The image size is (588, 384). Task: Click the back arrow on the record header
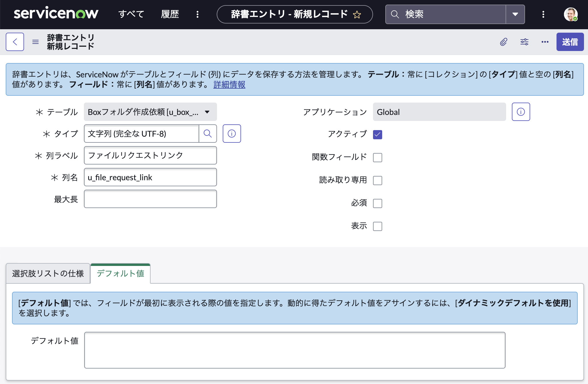15,42
